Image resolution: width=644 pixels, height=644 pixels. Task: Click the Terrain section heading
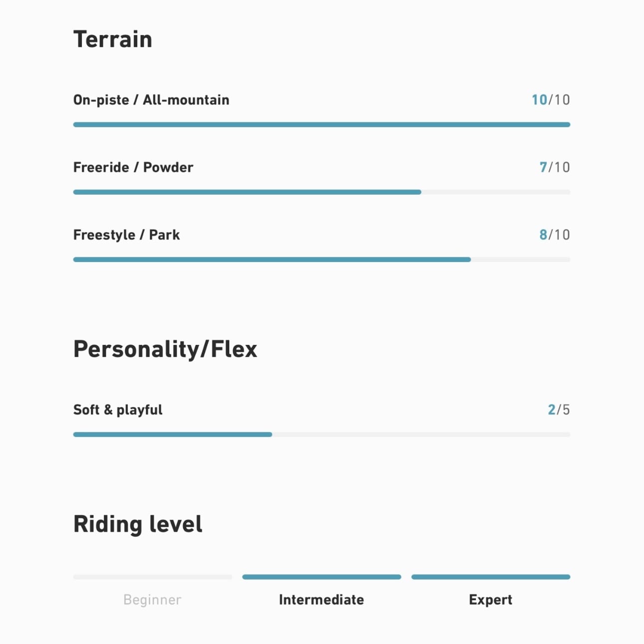click(x=113, y=39)
